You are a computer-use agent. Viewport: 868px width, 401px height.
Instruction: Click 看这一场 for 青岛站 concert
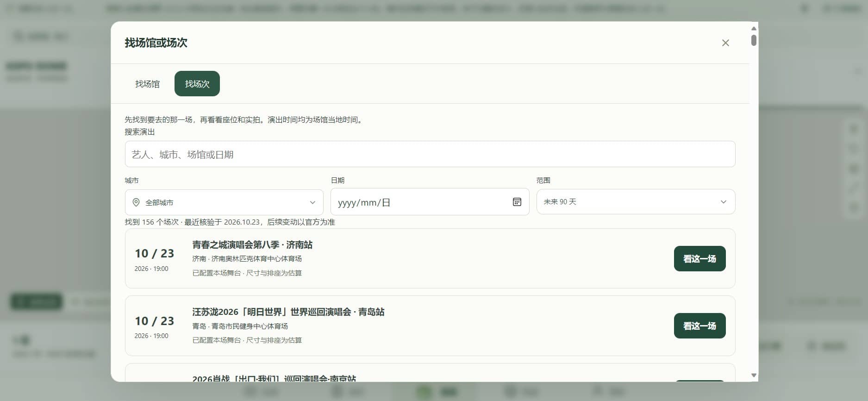699,326
